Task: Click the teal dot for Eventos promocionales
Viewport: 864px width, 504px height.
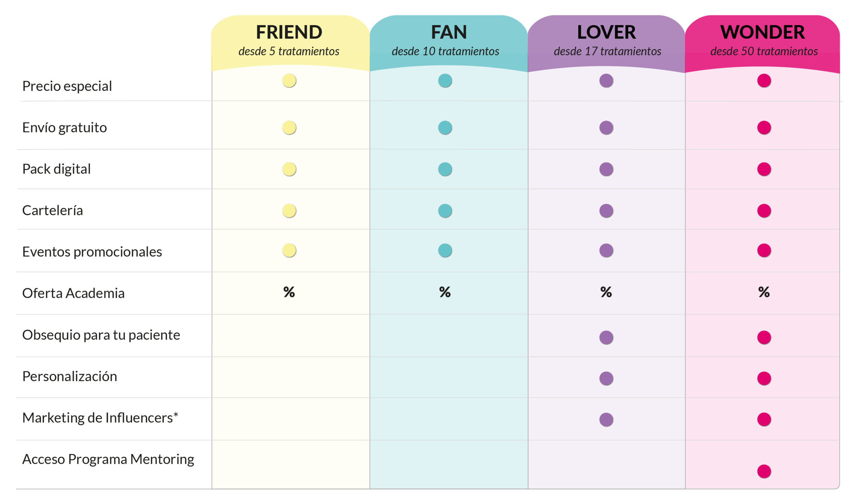Action: [445, 250]
